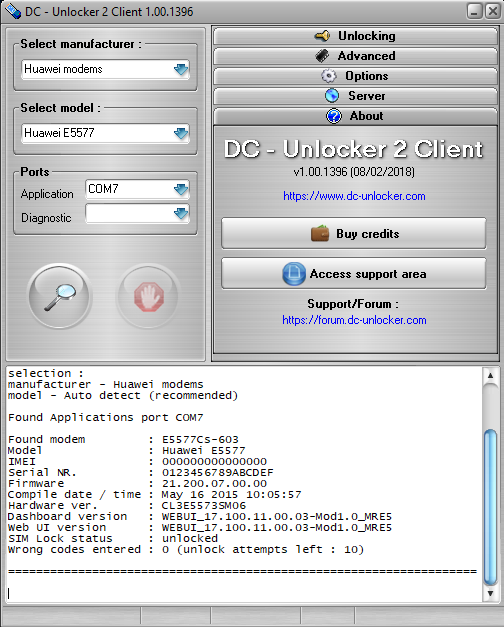This screenshot has height=627, width=504.
Task: Open the www.dc-unlocker.com link
Action: point(354,196)
